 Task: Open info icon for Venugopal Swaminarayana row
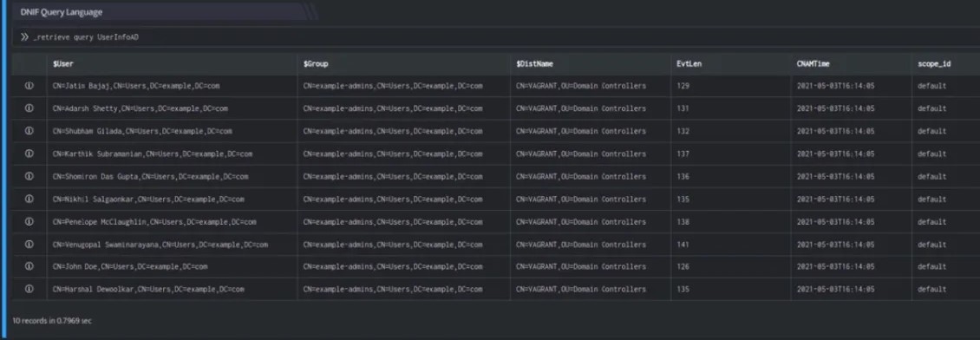tap(29, 245)
